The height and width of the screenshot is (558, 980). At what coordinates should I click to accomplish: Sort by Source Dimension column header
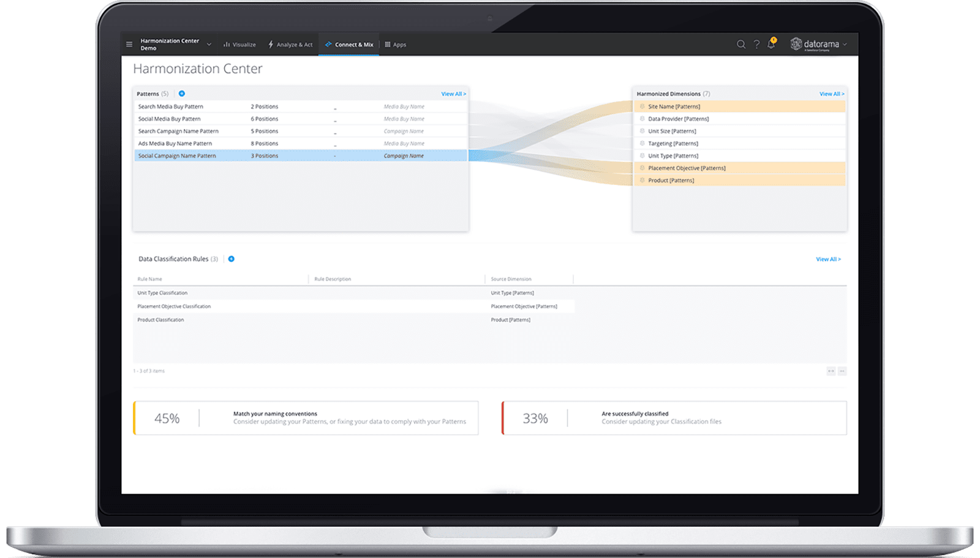511,279
